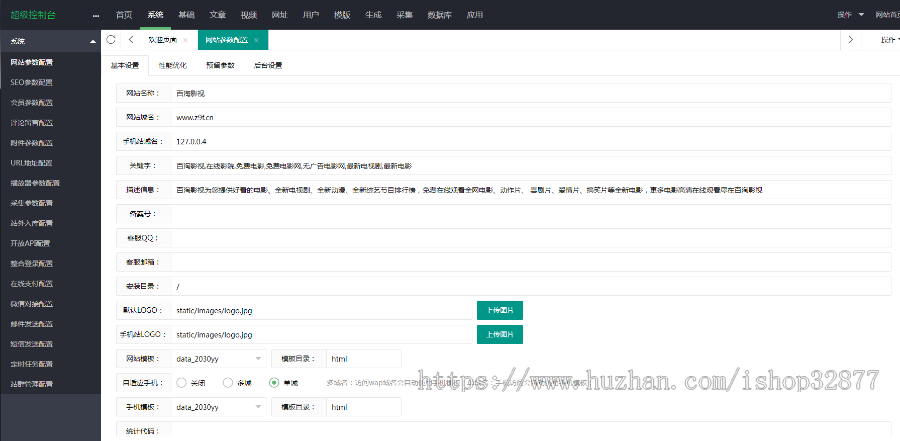Open 评论留言配置 in the sidebar
Image resolution: width=900 pixels, height=441 pixels.
(x=32, y=122)
